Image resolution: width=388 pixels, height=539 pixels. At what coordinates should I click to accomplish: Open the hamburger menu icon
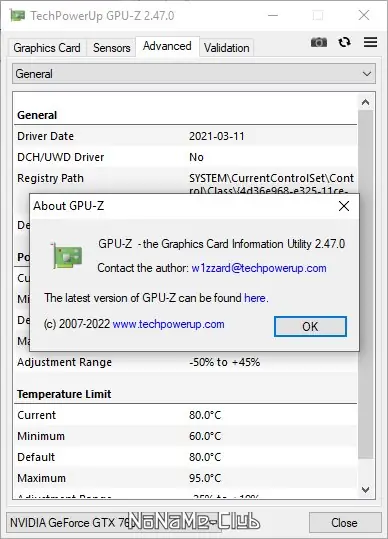(x=370, y=42)
